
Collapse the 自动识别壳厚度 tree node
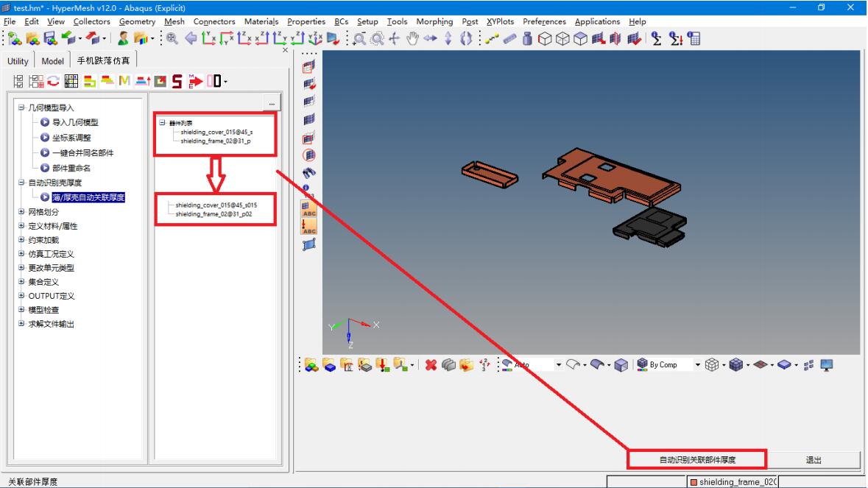tap(21, 182)
